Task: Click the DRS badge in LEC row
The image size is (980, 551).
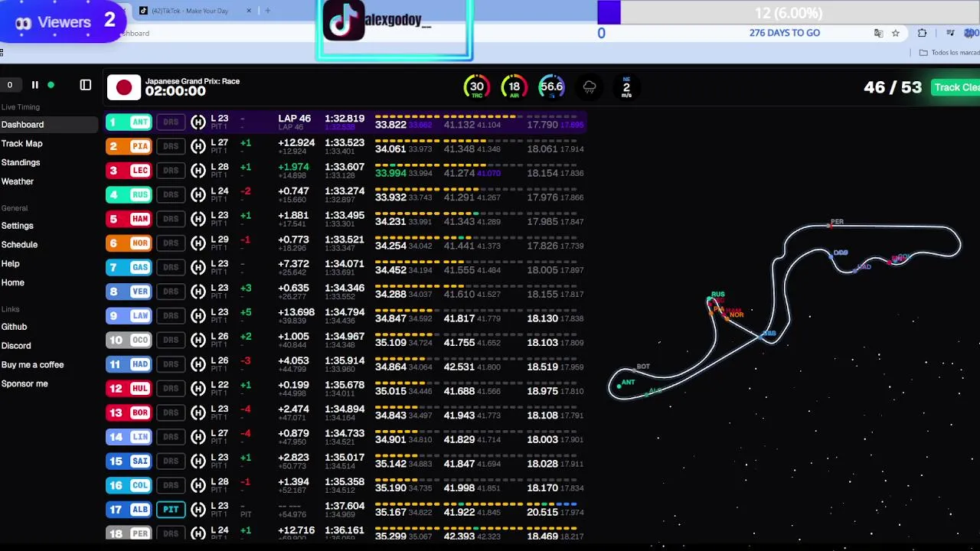Action: (171, 171)
